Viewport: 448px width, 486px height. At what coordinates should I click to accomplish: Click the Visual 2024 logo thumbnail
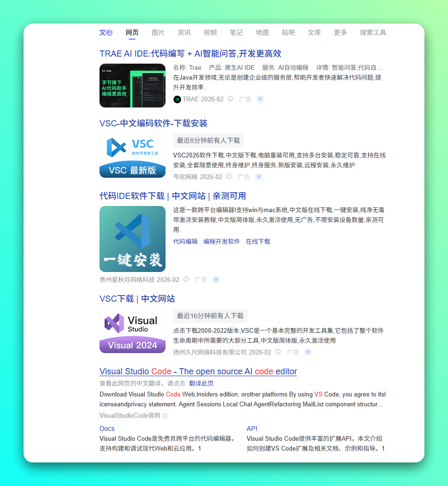coord(133,331)
